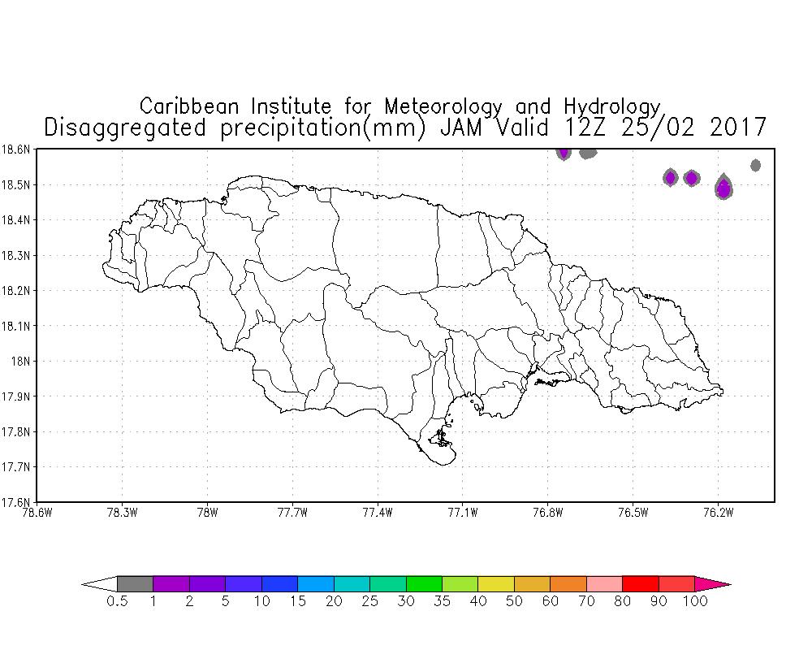This screenshot has width=812, height=650.
Task: Click the 18.1N latitude label
Action: pyautogui.click(x=15, y=326)
